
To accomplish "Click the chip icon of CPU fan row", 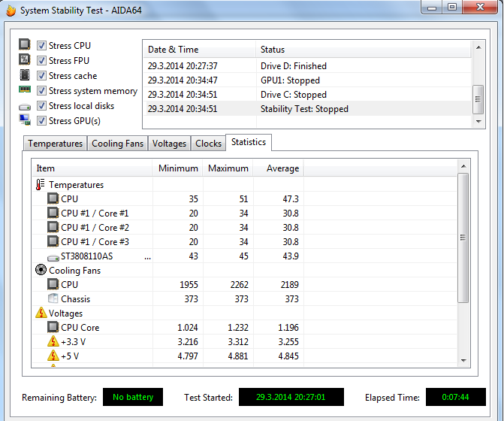I will tap(53, 284).
